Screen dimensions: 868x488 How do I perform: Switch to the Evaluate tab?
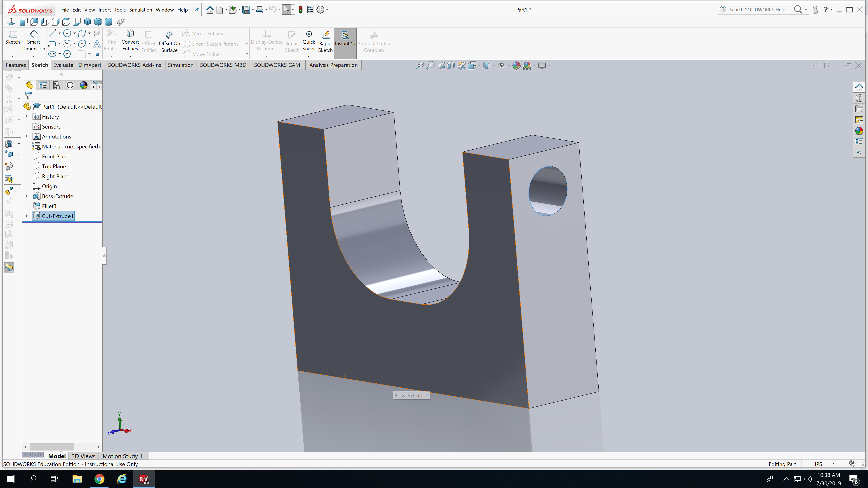63,65
